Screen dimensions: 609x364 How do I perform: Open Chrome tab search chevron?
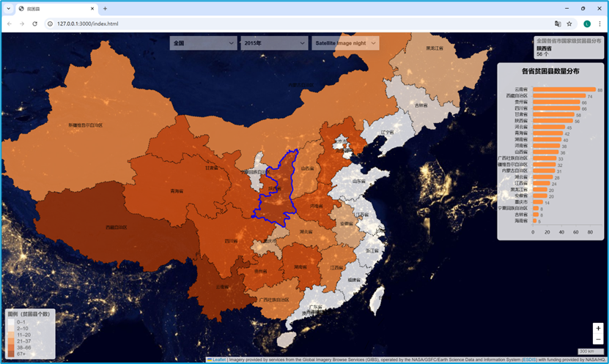point(8,9)
